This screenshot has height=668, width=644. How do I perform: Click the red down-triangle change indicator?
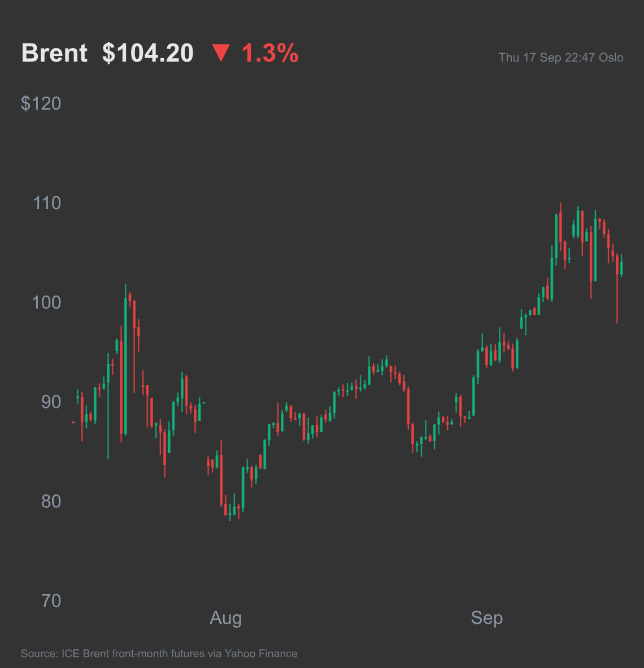click(221, 53)
